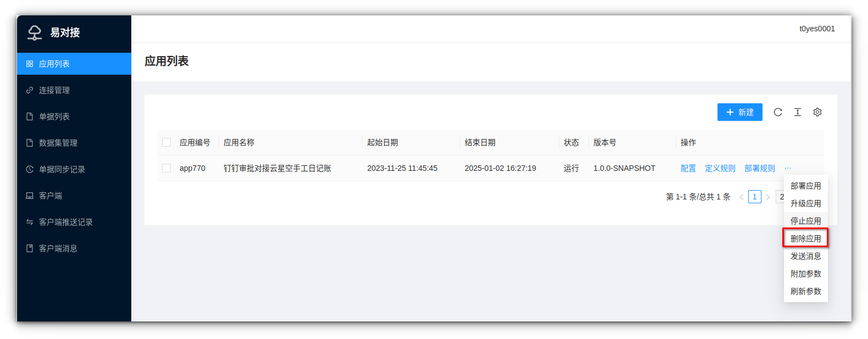Open 客户端消息 in the sidebar
The image size is (868, 339).
pyautogui.click(x=58, y=248)
